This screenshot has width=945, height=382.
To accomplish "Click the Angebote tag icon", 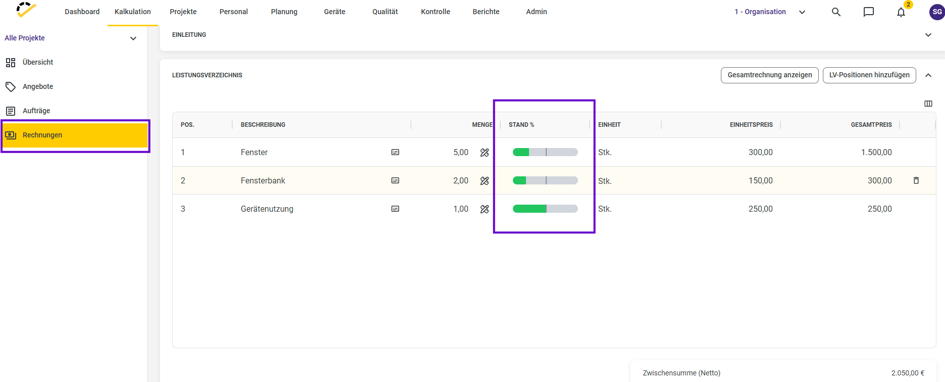I will [10, 87].
